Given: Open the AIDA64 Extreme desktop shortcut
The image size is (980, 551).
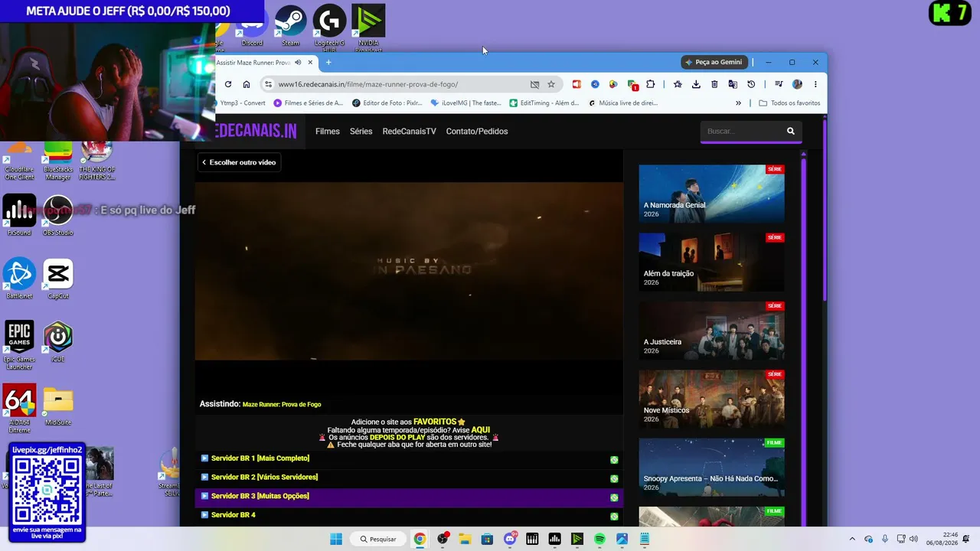Looking at the screenshot, I should [x=19, y=409].
